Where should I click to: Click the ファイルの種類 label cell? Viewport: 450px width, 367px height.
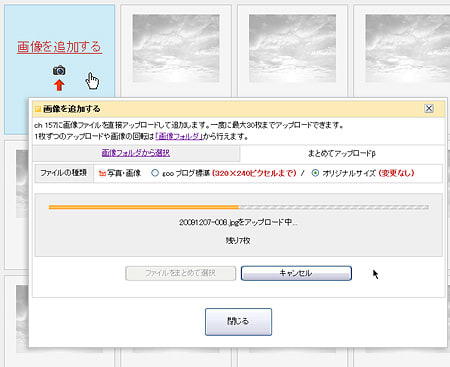(x=64, y=173)
